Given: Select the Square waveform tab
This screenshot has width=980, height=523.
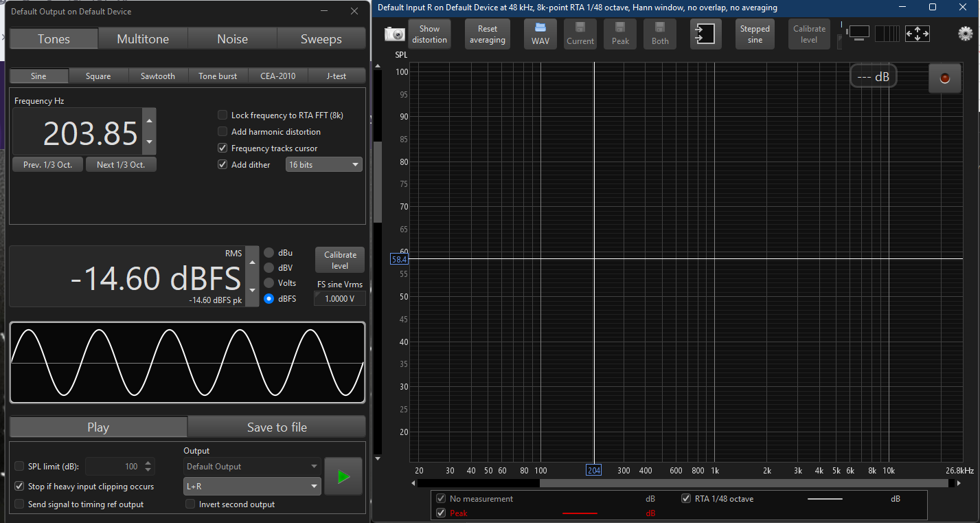Looking at the screenshot, I should click(x=98, y=76).
